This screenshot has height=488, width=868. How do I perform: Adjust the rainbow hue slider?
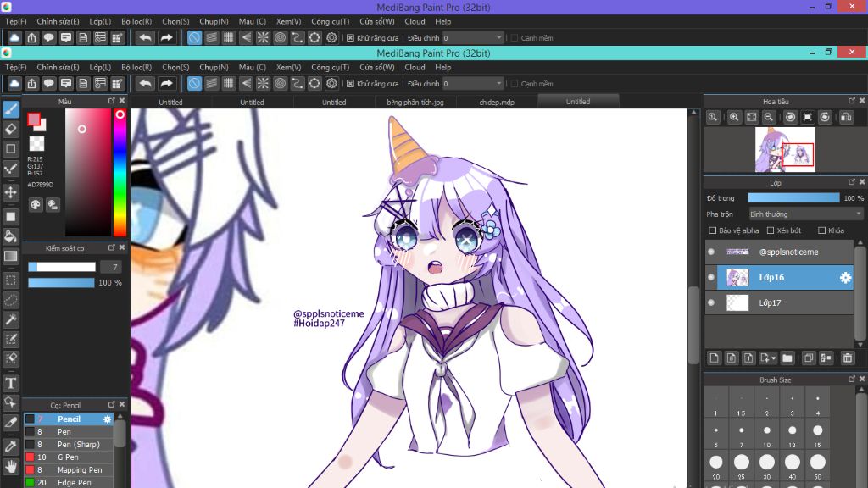pos(120,172)
